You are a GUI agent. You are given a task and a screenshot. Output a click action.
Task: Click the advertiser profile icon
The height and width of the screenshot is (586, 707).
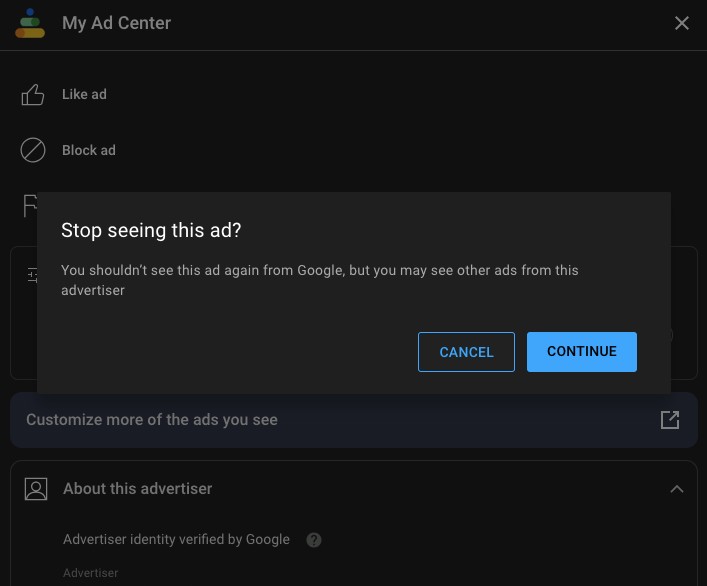pyautogui.click(x=36, y=489)
